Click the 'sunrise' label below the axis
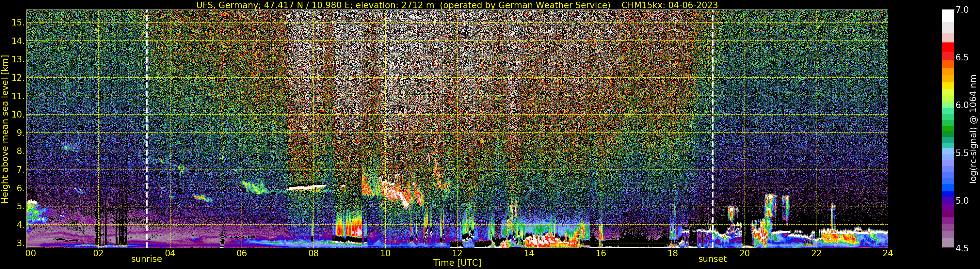The width and height of the screenshot is (980, 269). tap(147, 259)
